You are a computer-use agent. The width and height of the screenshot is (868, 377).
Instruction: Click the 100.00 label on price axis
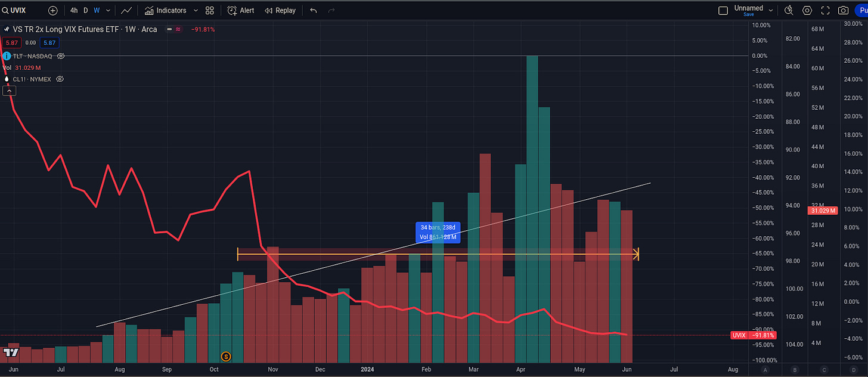point(793,289)
